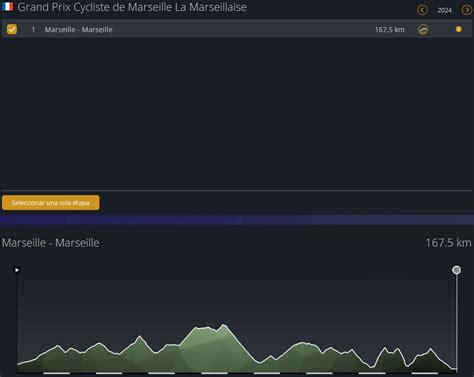Go to next year with right arrow
This screenshot has width=474, height=377.
(467, 10)
